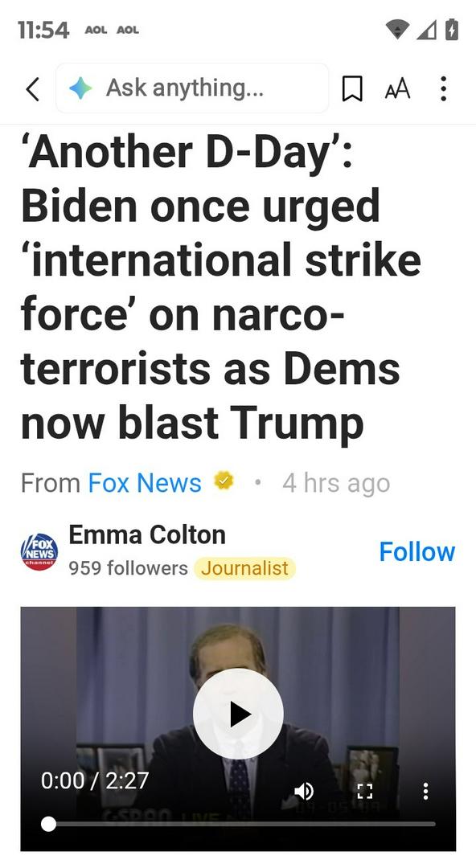The width and height of the screenshot is (476, 868).
Task: Tap the battery icon in status bar
Action: 452,30
